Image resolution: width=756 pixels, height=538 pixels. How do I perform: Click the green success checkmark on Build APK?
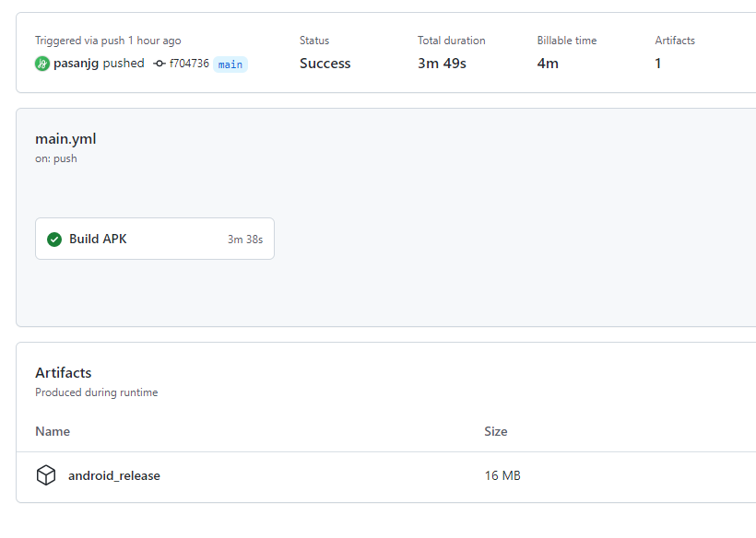54,239
